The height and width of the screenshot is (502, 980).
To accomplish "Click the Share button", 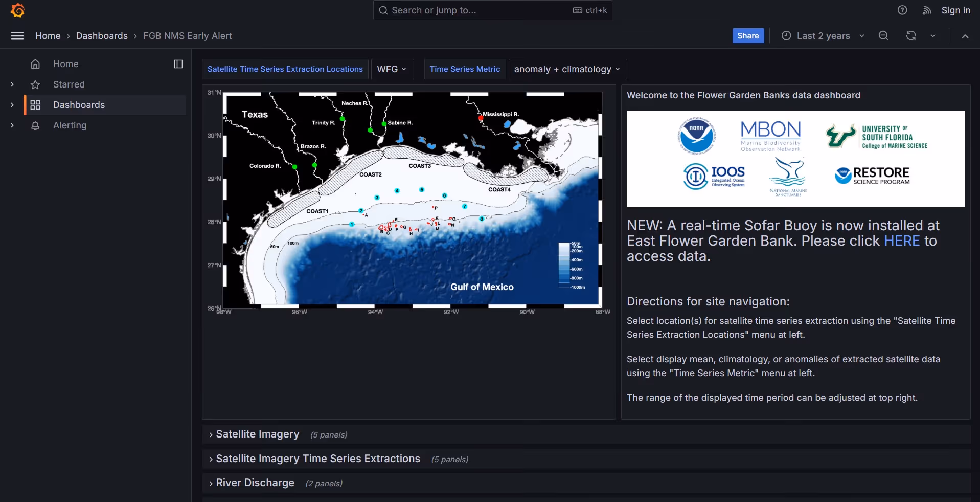I will click(748, 36).
